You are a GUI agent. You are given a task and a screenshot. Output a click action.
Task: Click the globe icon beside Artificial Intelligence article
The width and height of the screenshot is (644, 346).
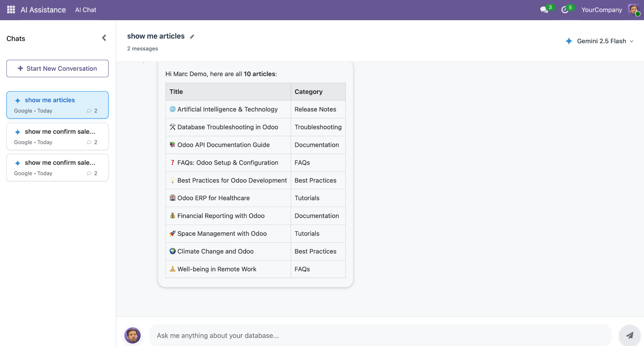pos(173,109)
